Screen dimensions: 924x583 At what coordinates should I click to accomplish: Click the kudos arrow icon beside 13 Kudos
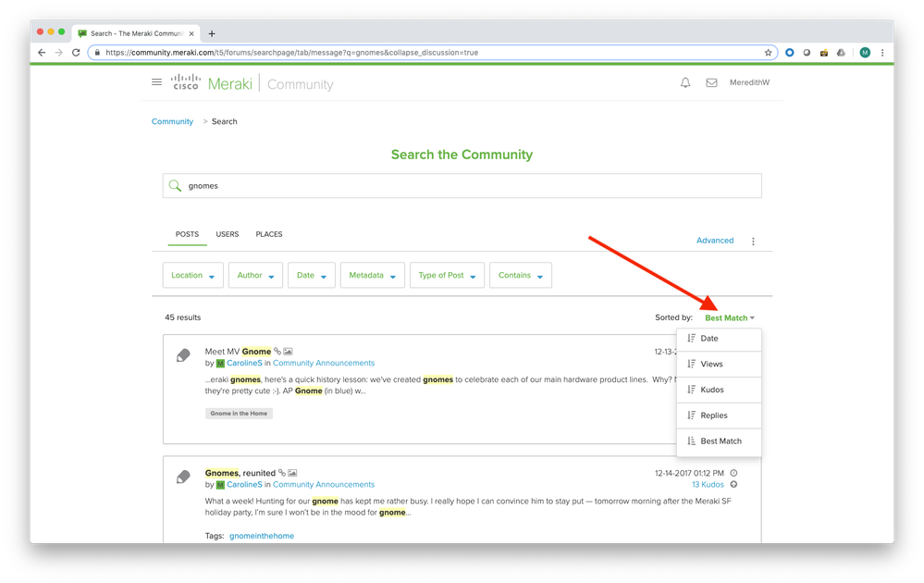[733, 484]
